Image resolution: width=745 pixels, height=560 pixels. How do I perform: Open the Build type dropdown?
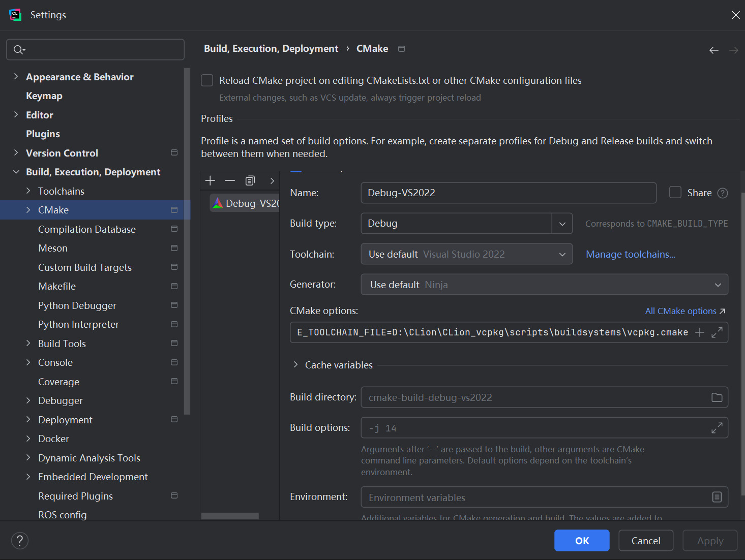point(562,224)
